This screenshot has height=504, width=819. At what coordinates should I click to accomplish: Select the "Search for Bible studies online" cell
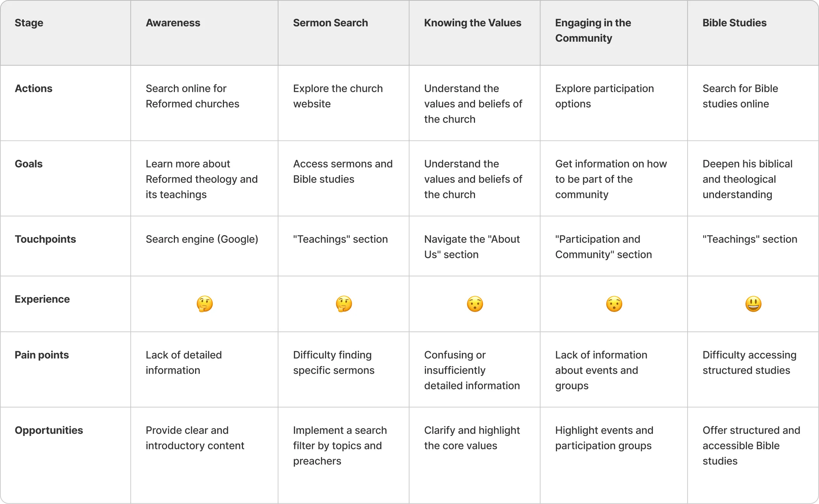(740, 96)
